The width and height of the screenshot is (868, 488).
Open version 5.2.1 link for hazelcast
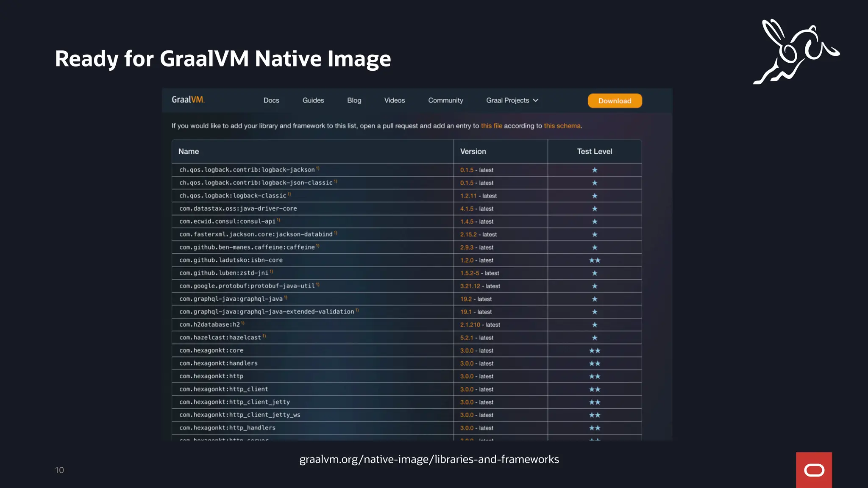point(467,338)
